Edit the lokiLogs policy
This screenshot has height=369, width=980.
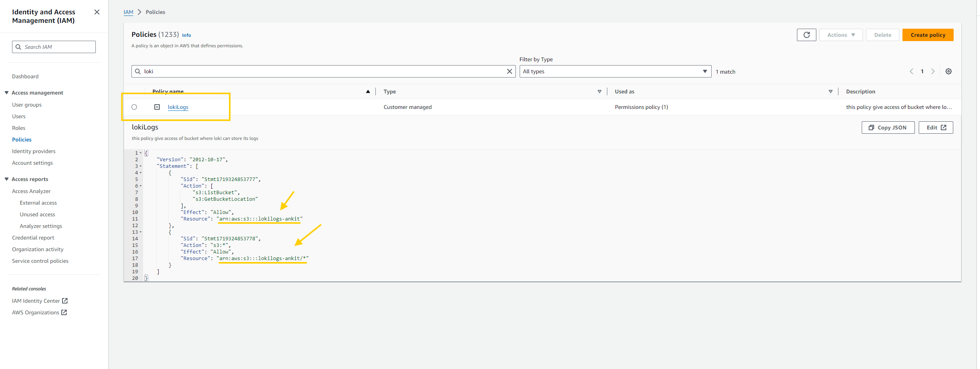click(935, 128)
